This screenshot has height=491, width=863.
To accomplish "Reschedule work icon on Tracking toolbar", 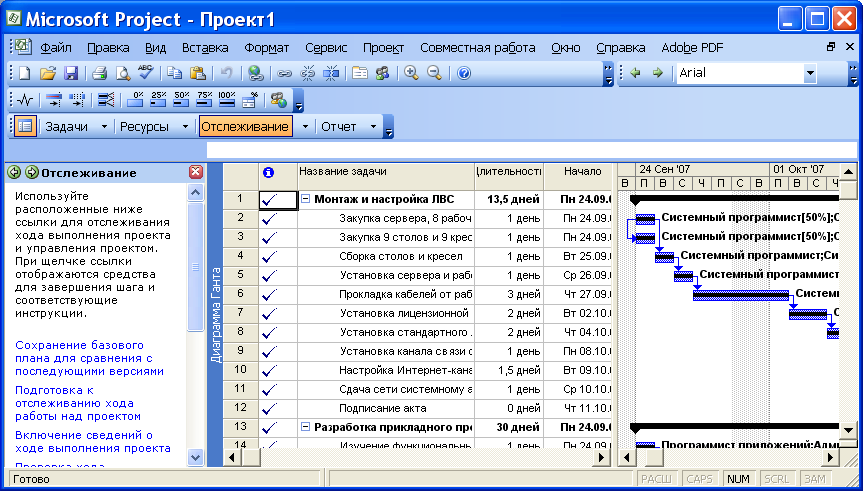I will [77, 100].
